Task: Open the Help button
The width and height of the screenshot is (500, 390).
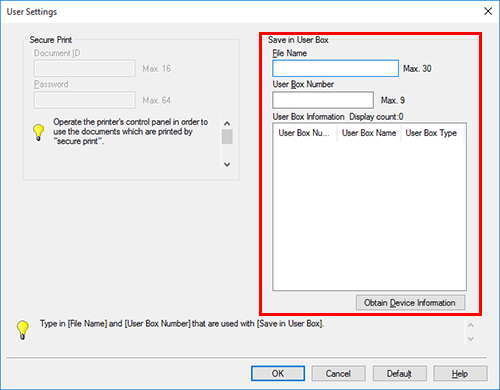Action: coord(460,373)
